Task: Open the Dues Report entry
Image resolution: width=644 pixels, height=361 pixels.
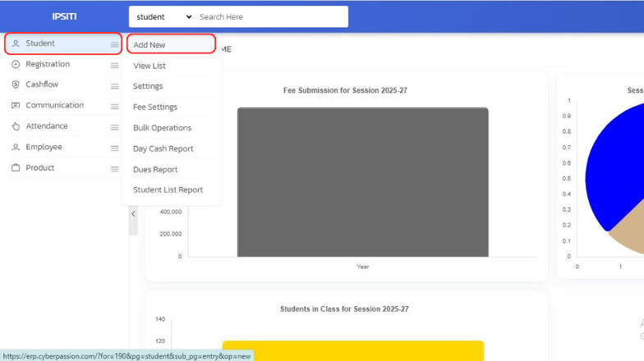Action: [155, 170]
